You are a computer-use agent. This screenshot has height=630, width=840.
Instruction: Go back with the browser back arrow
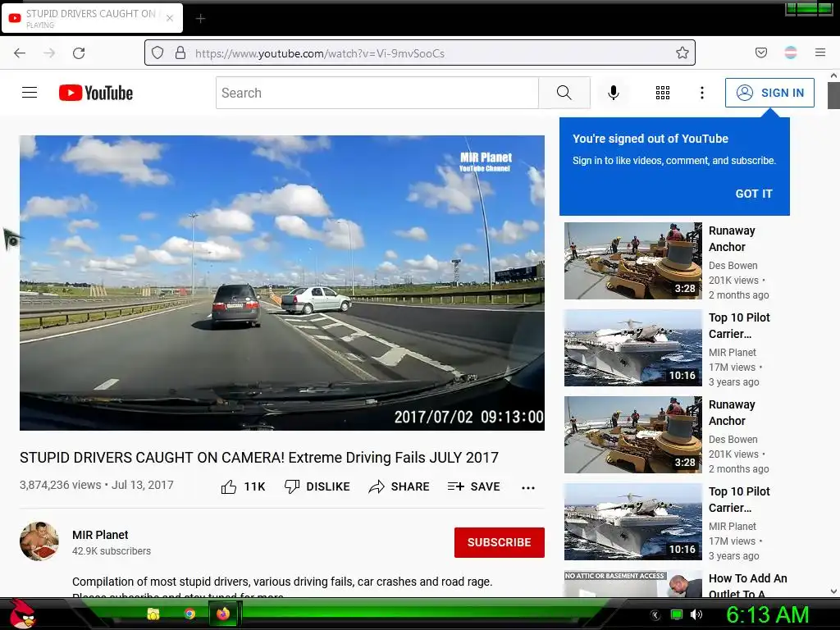(20, 53)
